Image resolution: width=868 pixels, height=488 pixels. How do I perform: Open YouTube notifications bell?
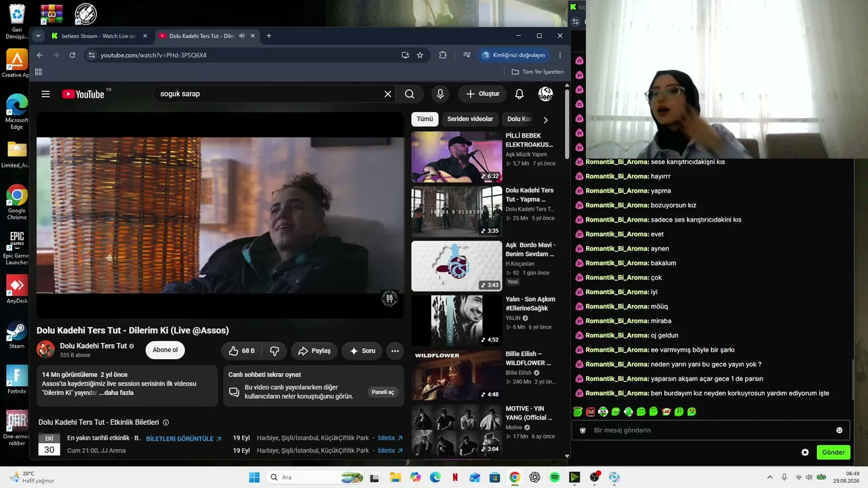point(519,94)
